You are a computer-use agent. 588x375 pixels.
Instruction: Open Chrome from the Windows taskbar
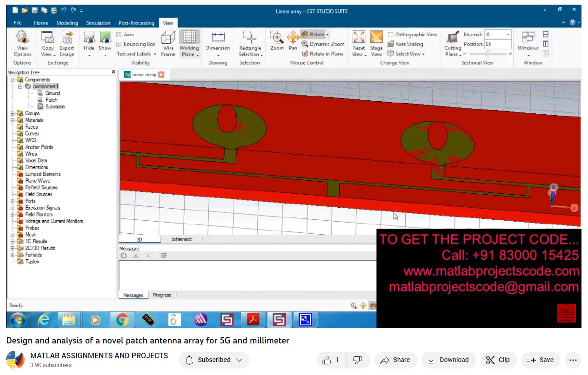(x=122, y=320)
